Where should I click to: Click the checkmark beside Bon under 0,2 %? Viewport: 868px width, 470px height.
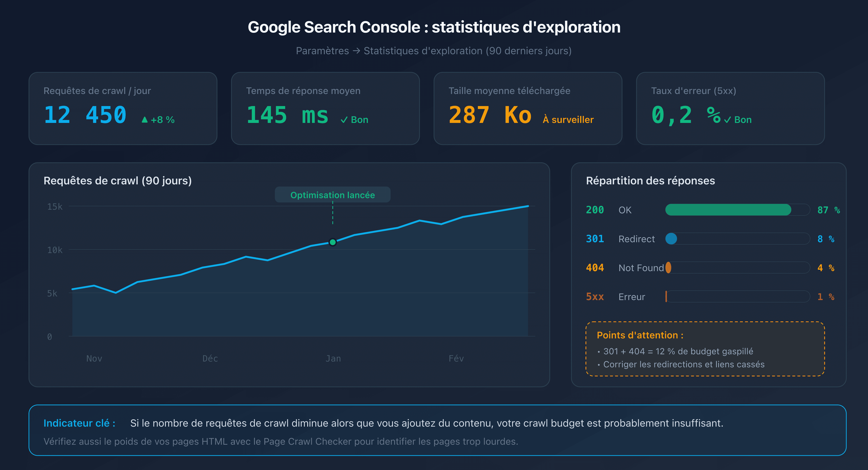pyautogui.click(x=727, y=120)
